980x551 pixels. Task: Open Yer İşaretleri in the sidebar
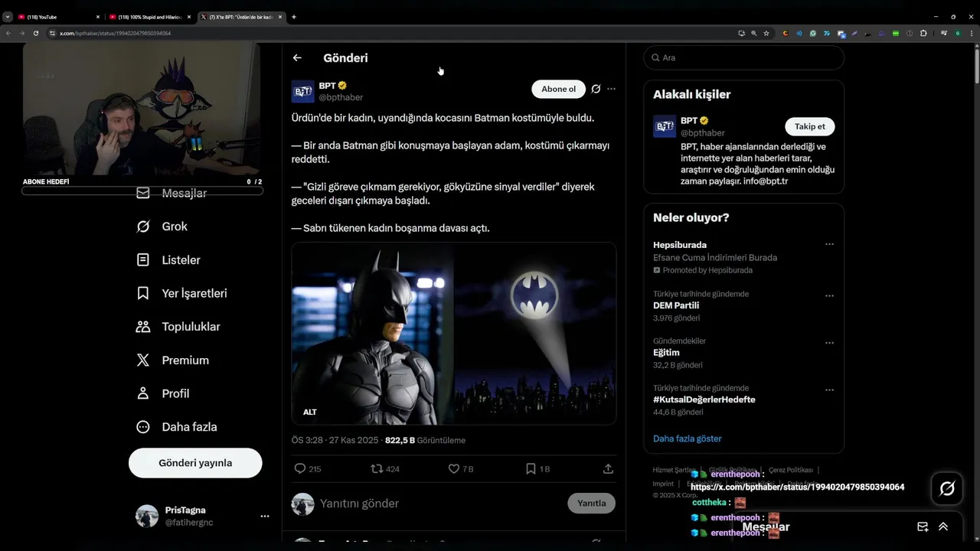pyautogui.click(x=181, y=293)
